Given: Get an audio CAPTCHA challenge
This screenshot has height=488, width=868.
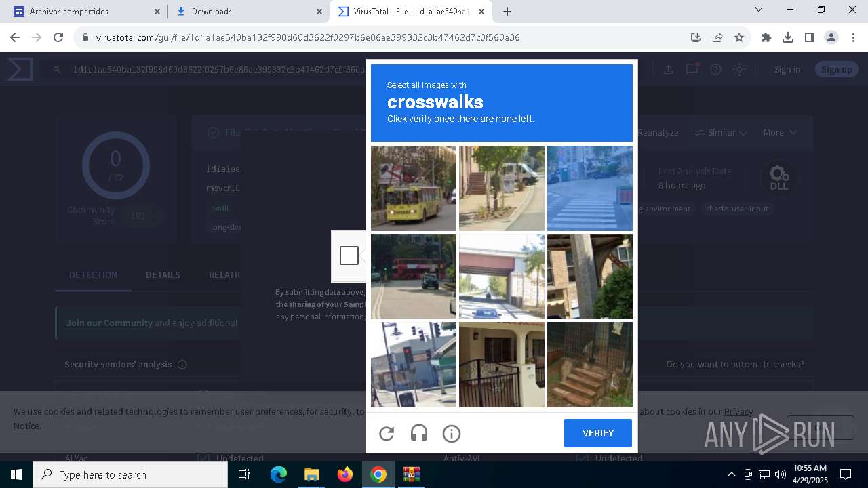Looking at the screenshot, I should click(x=419, y=433).
